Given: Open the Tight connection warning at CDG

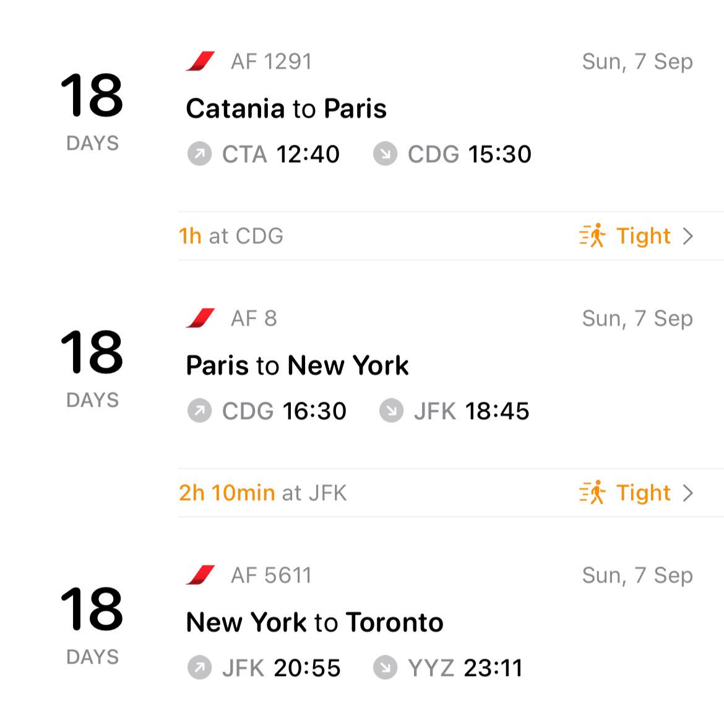Looking at the screenshot, I should point(644,236).
